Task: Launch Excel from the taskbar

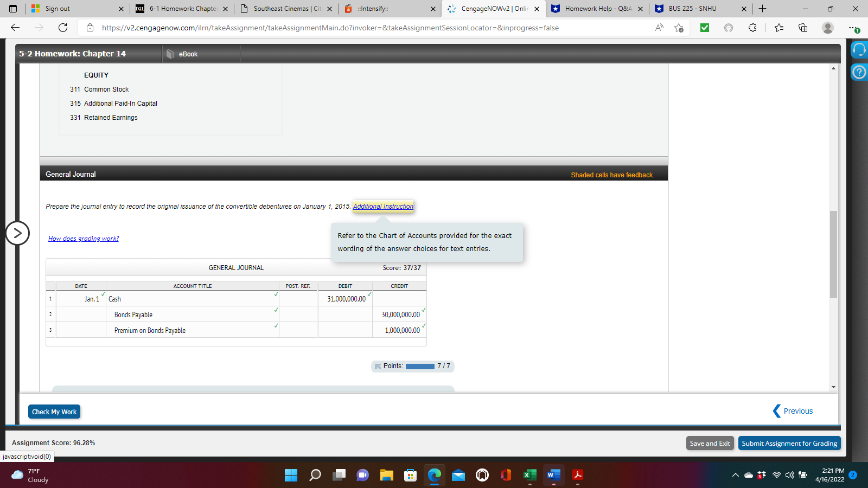Action: 529,475
